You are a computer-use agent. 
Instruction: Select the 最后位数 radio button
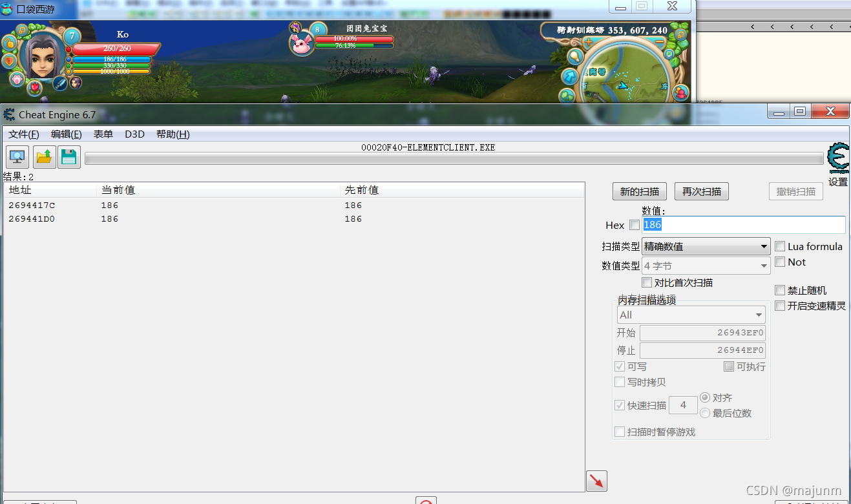click(x=705, y=413)
